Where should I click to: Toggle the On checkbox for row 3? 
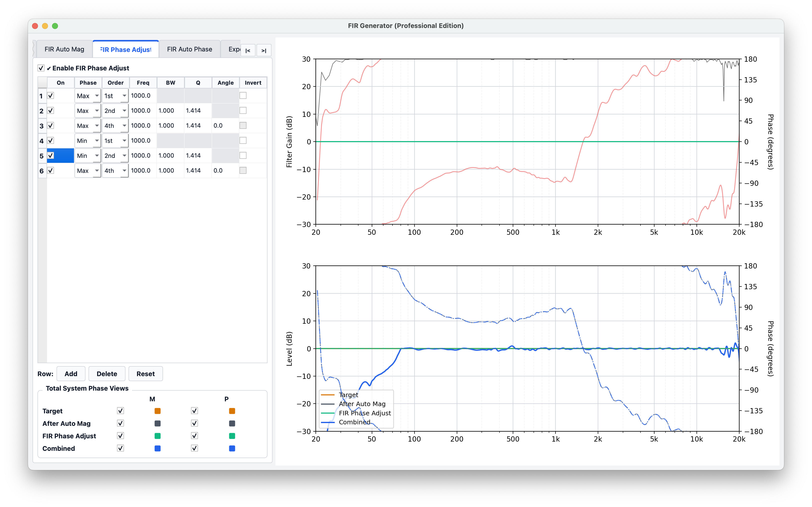click(51, 125)
